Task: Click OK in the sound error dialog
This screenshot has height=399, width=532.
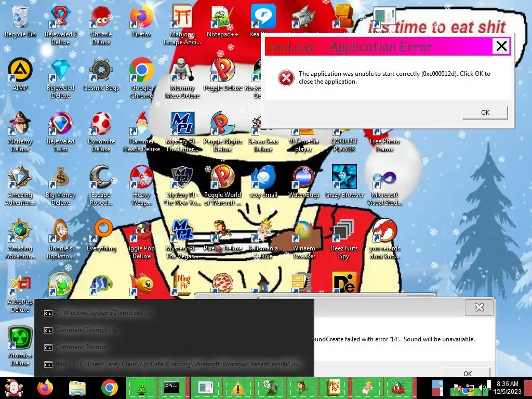Action: click(x=468, y=373)
